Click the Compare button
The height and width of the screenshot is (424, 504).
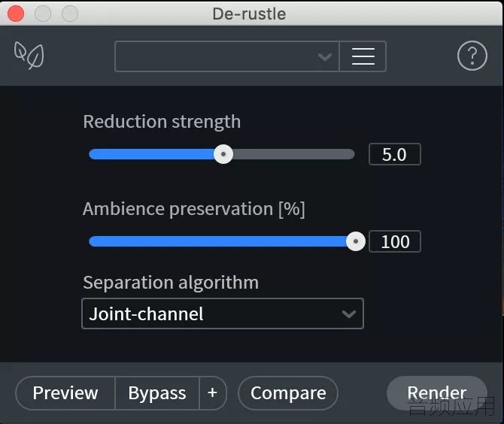point(288,393)
